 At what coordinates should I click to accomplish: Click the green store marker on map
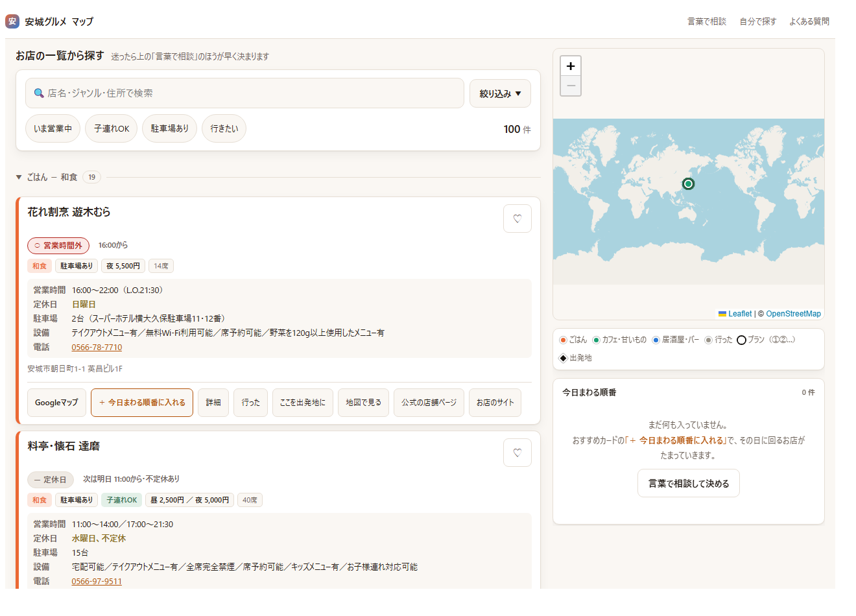point(688,184)
